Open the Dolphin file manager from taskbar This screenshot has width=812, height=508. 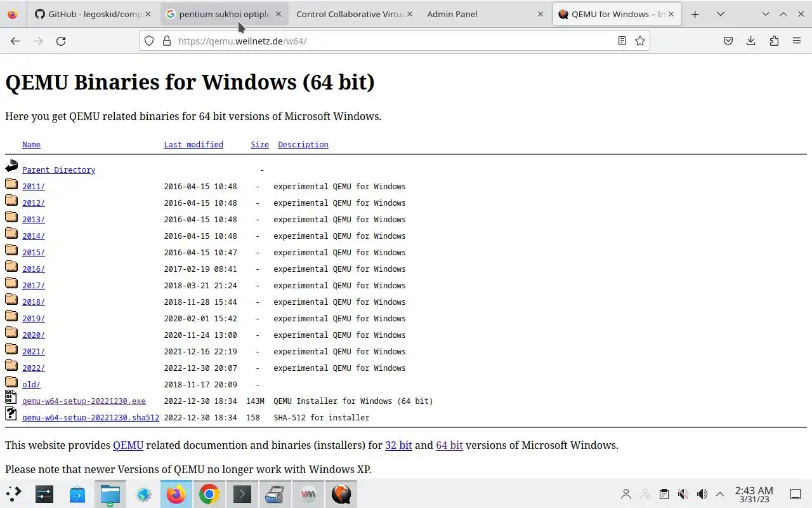tap(110, 494)
